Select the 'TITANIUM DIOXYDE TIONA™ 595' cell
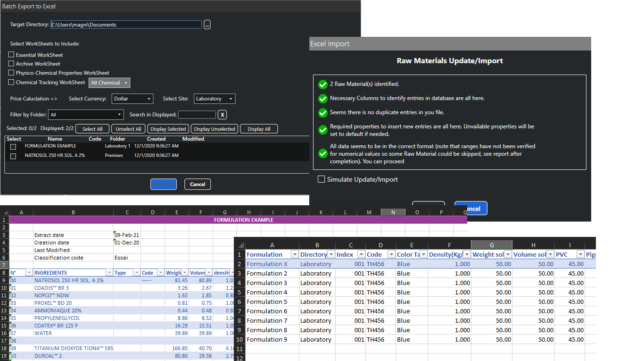644x361 pixels. [x=73, y=348]
